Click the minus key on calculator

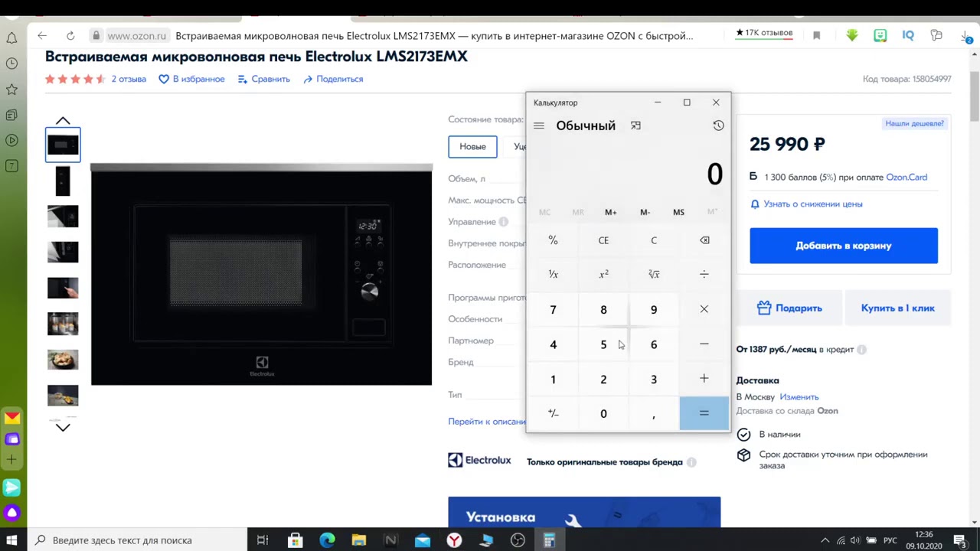point(704,344)
